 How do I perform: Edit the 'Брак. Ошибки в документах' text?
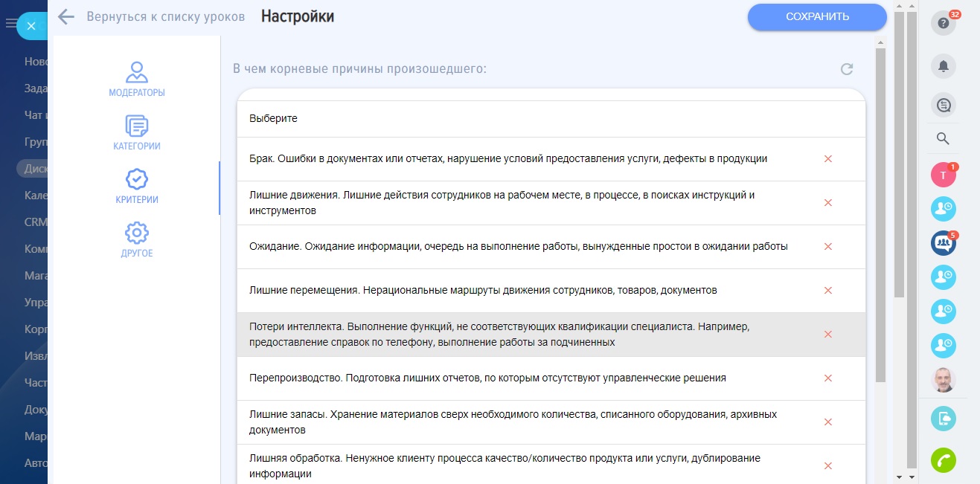point(508,159)
